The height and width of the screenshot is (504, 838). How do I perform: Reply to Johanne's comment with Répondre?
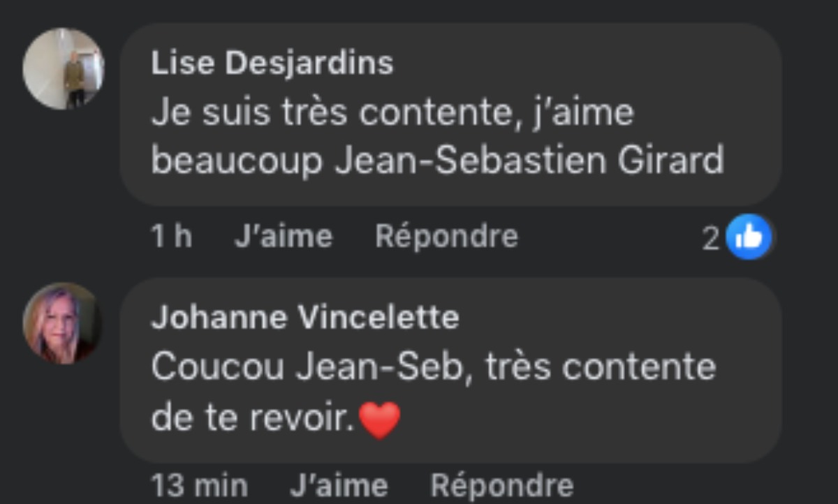coord(501,486)
